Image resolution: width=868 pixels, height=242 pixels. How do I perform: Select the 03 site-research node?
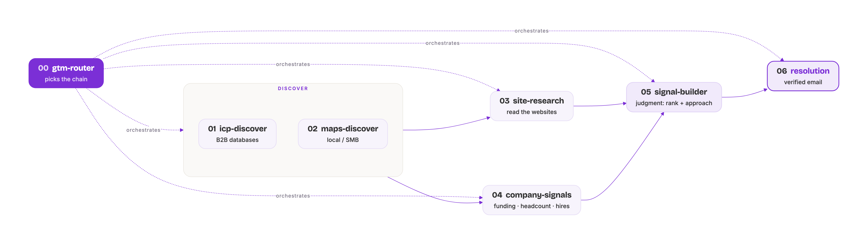(x=531, y=106)
